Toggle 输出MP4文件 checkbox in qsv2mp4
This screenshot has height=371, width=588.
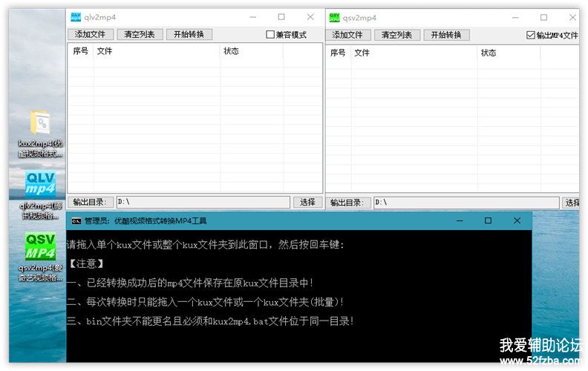click(530, 35)
